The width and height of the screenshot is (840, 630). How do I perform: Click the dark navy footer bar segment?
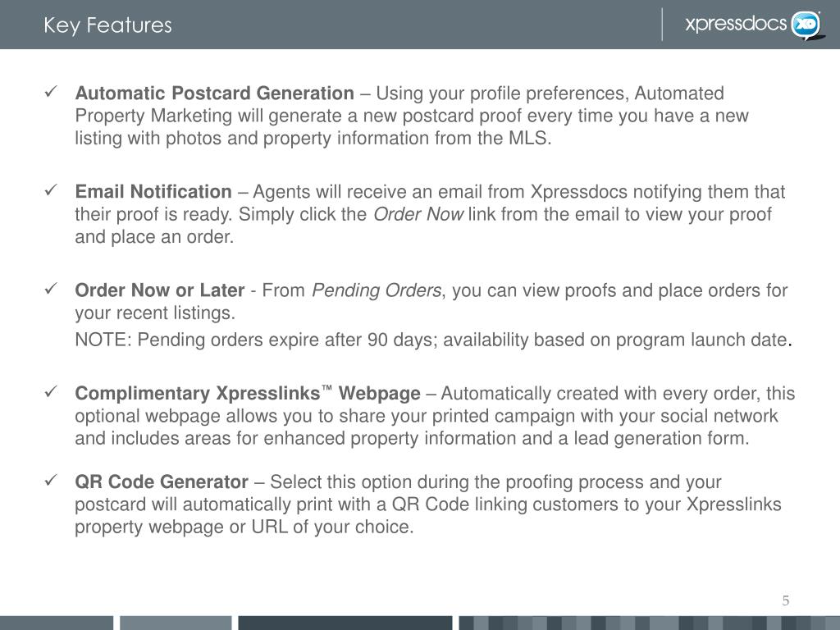[345, 623]
